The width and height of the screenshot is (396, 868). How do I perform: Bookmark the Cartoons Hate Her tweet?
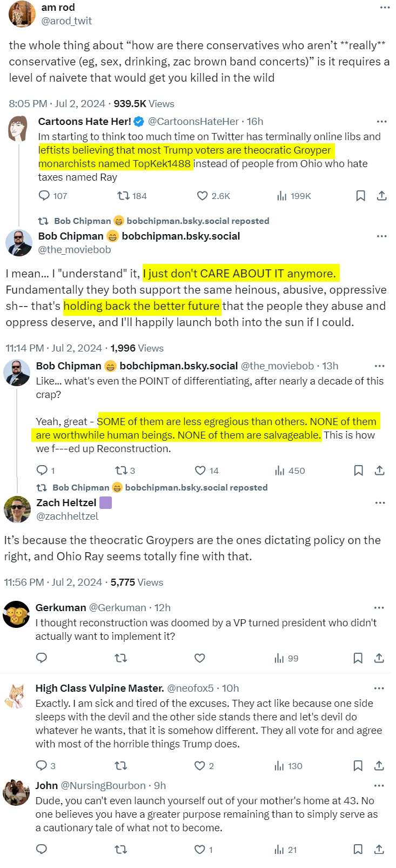click(x=360, y=196)
